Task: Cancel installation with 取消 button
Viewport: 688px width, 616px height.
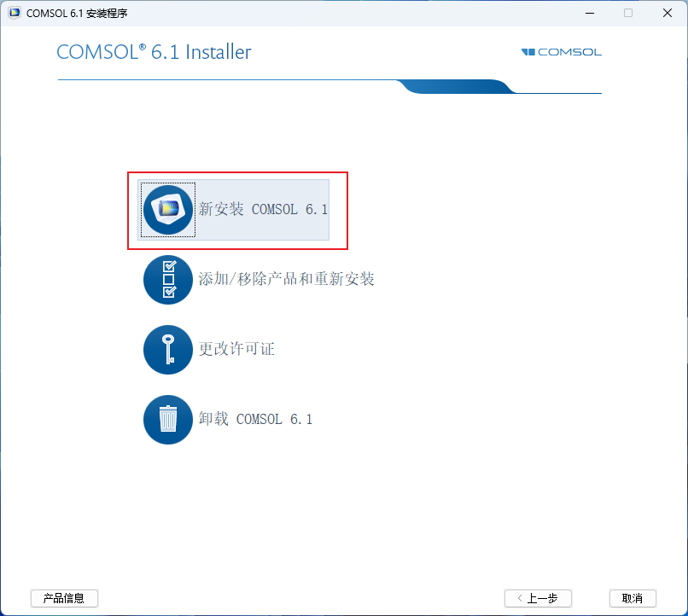Action: [x=633, y=598]
